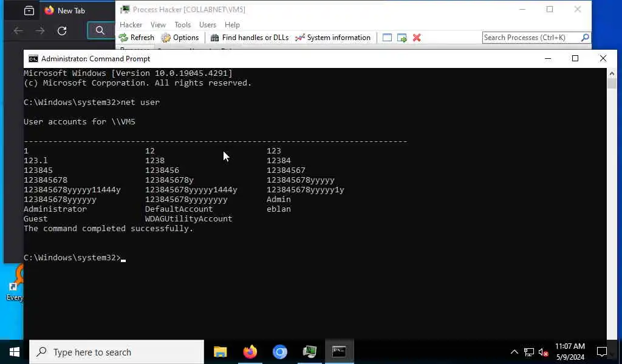622x364 pixels.
Task: Maximize the Process Hacker window
Action: coord(549,9)
